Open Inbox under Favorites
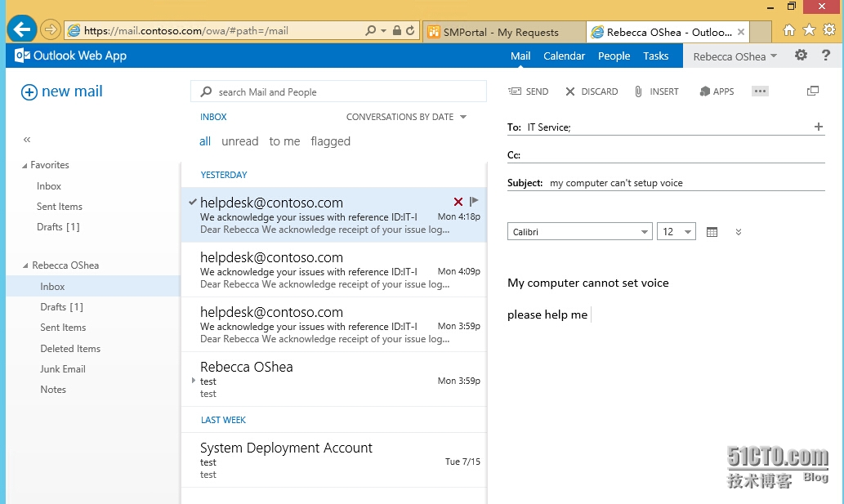 pos(49,186)
